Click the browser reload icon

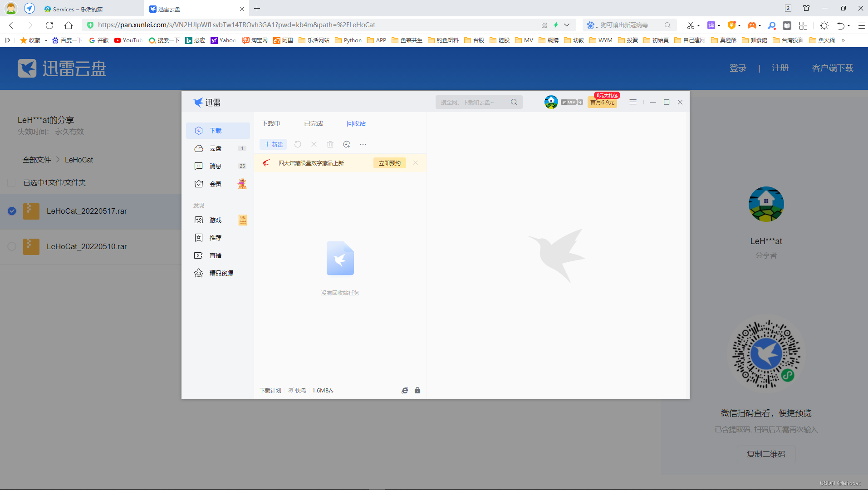point(49,25)
